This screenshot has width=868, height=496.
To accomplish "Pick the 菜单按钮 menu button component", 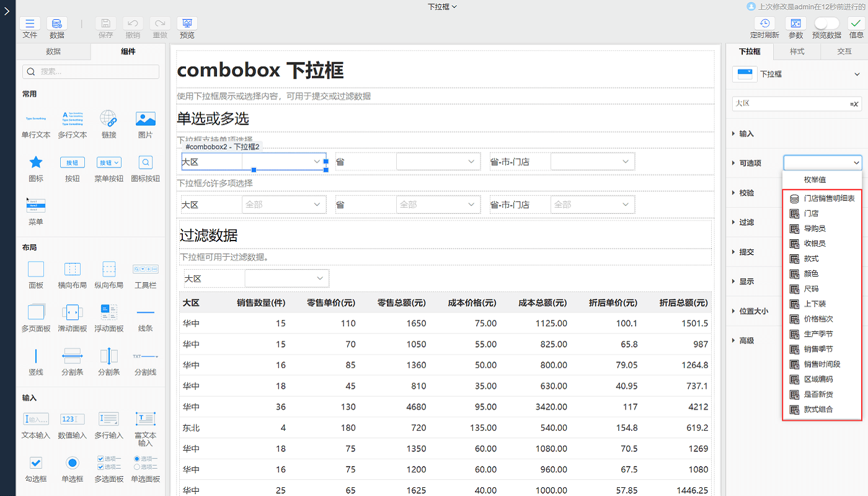I will pyautogui.click(x=108, y=162).
